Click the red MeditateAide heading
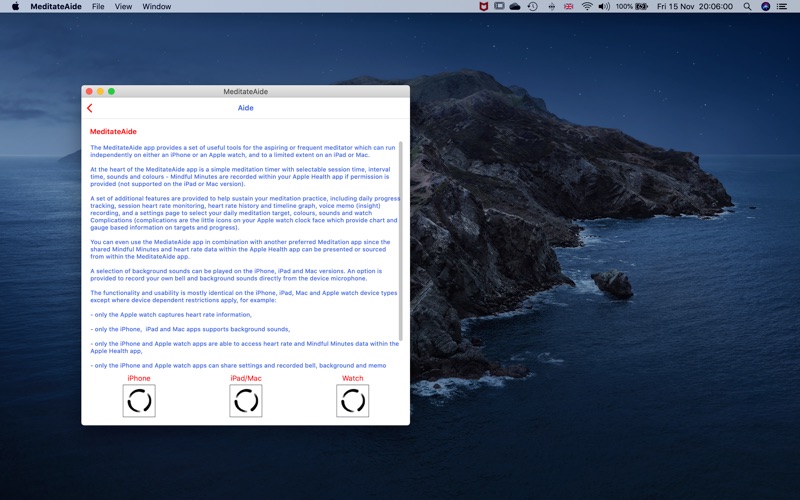 coord(113,132)
